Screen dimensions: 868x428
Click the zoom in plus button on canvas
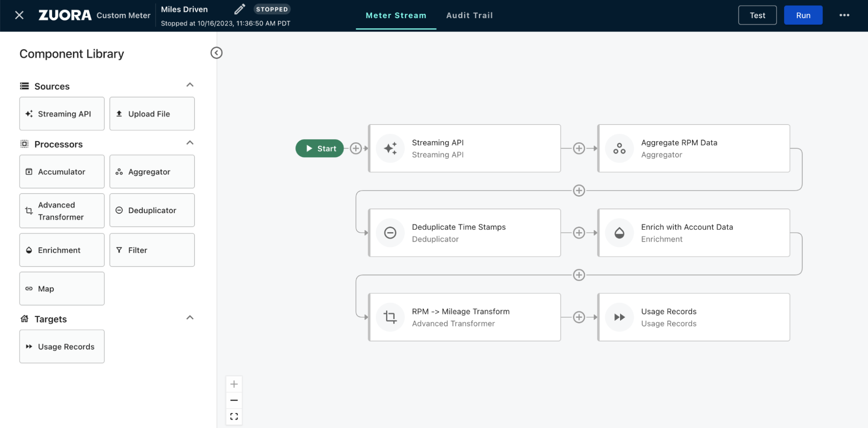point(234,384)
